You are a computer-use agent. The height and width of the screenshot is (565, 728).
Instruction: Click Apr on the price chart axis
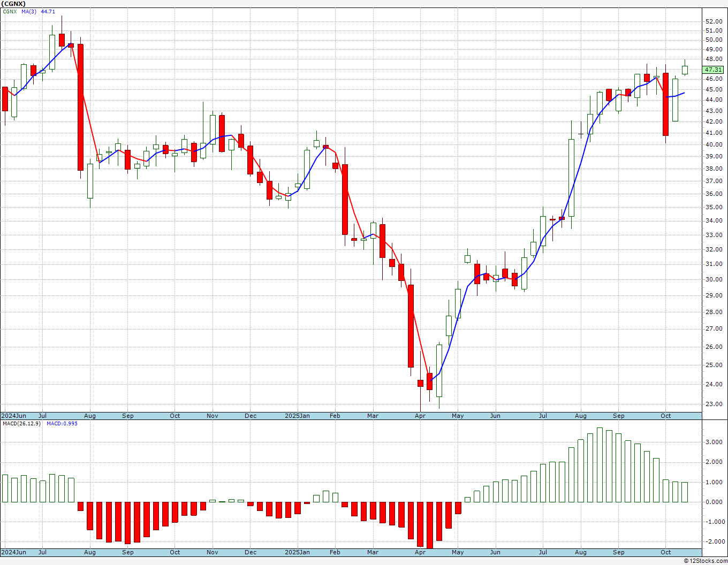point(420,416)
